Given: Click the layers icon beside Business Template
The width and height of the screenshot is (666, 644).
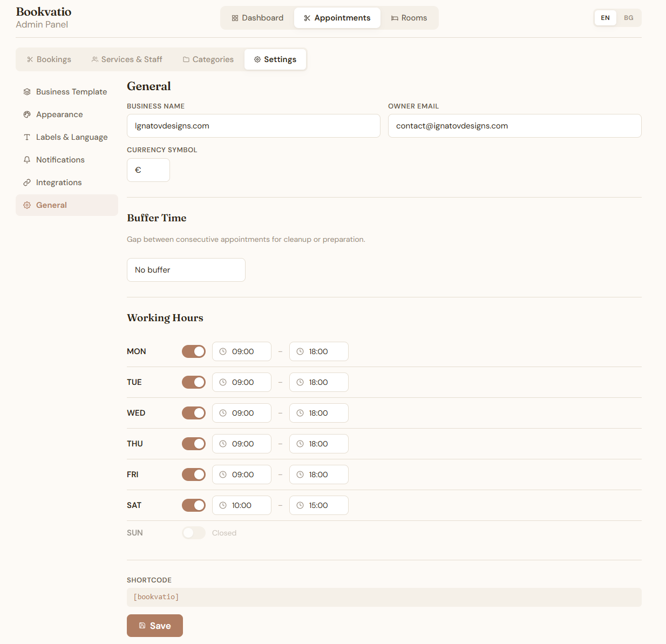Looking at the screenshot, I should coord(27,92).
